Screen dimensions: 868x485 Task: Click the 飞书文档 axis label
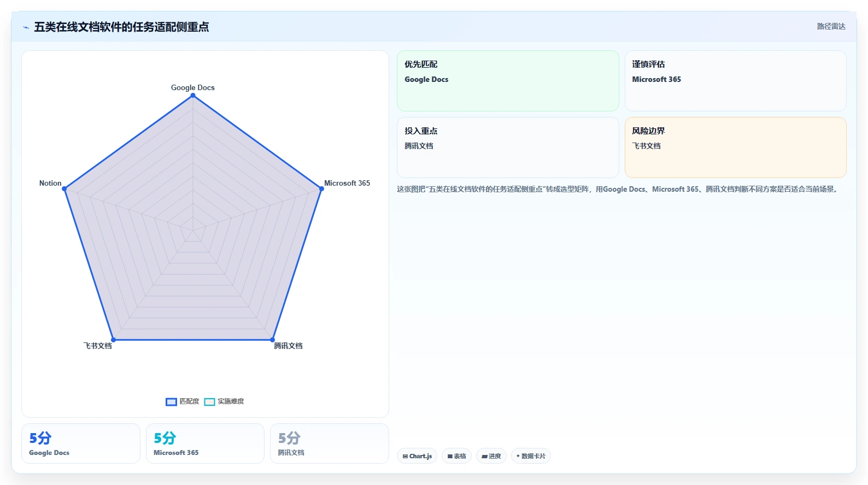(97, 346)
